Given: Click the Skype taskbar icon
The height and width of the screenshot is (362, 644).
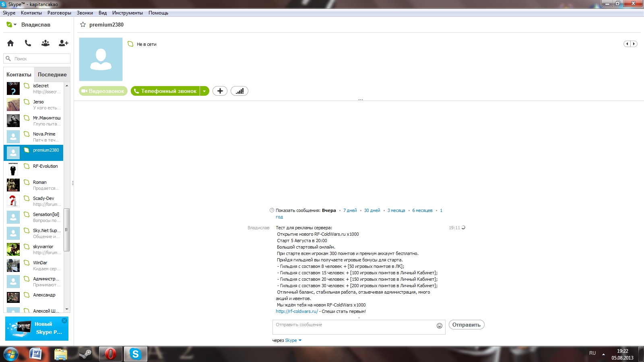Looking at the screenshot, I should pos(135,354).
